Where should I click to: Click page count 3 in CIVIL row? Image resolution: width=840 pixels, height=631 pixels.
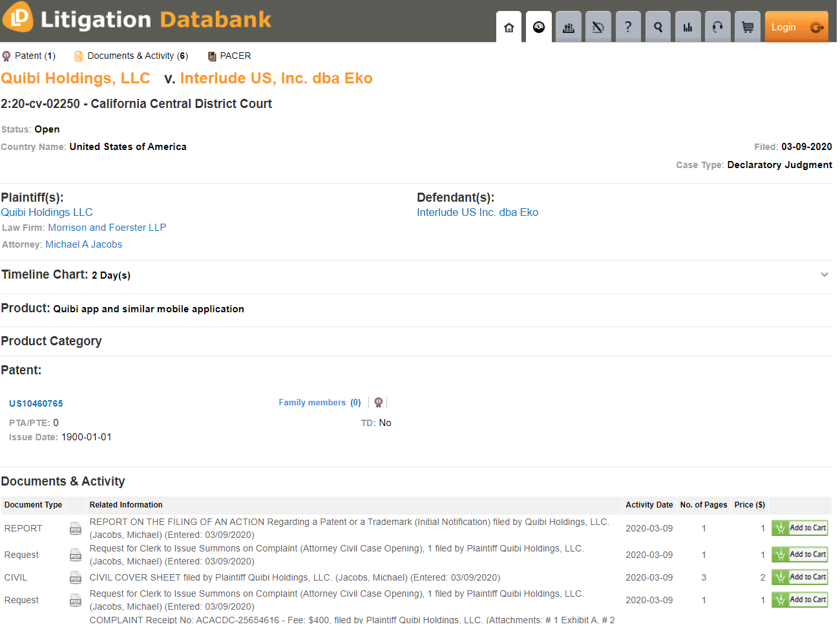[704, 577]
